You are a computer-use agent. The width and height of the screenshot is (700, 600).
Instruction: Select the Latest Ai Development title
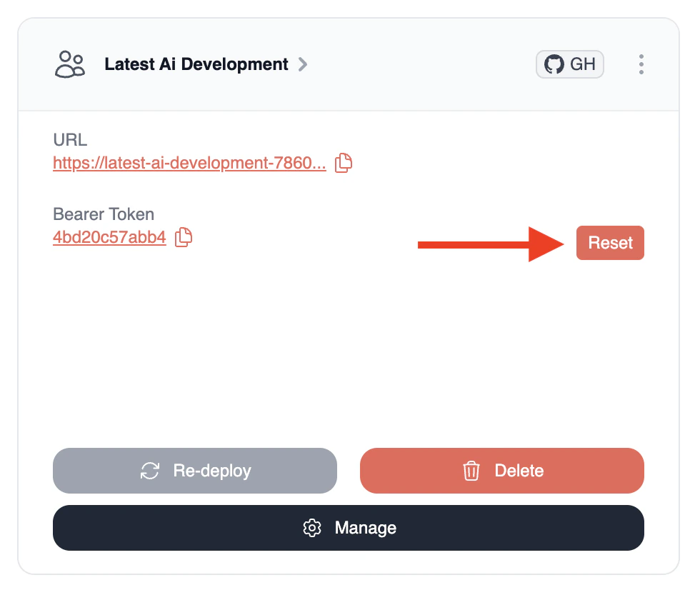195,64
